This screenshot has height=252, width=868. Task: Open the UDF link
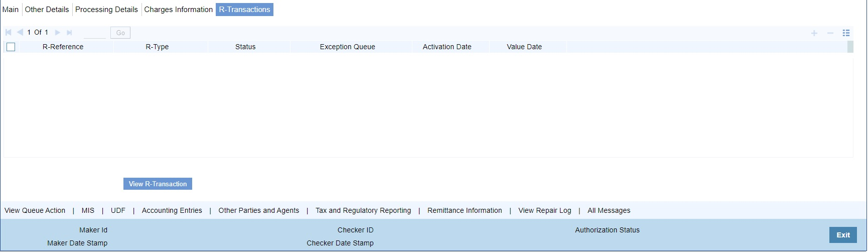coord(118,211)
